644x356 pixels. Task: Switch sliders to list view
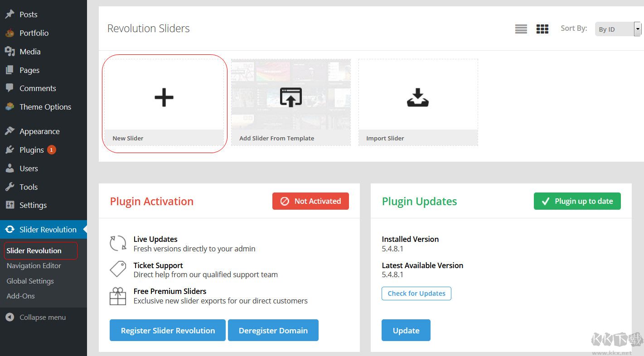pos(521,29)
